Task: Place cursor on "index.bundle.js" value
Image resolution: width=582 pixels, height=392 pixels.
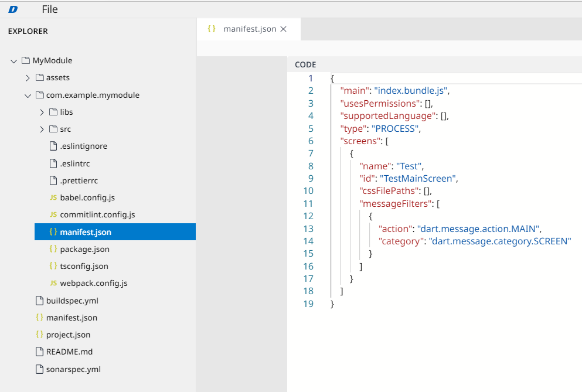Action: (x=411, y=91)
